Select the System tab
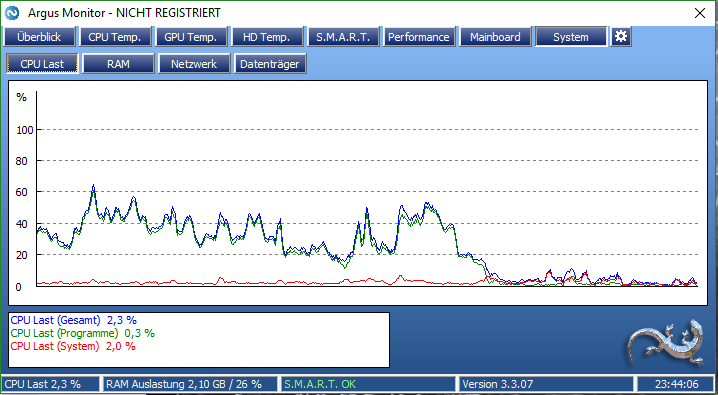This screenshot has width=718, height=395. pyautogui.click(x=571, y=37)
